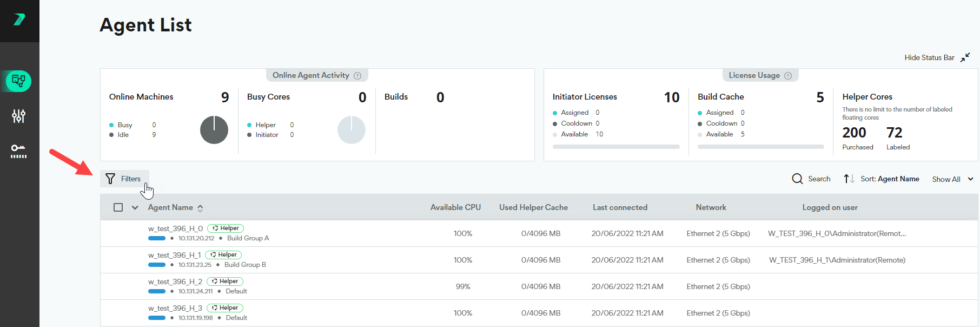Tick the select-all agents checkbox
Viewport: 980px width, 327px height.
118,207
